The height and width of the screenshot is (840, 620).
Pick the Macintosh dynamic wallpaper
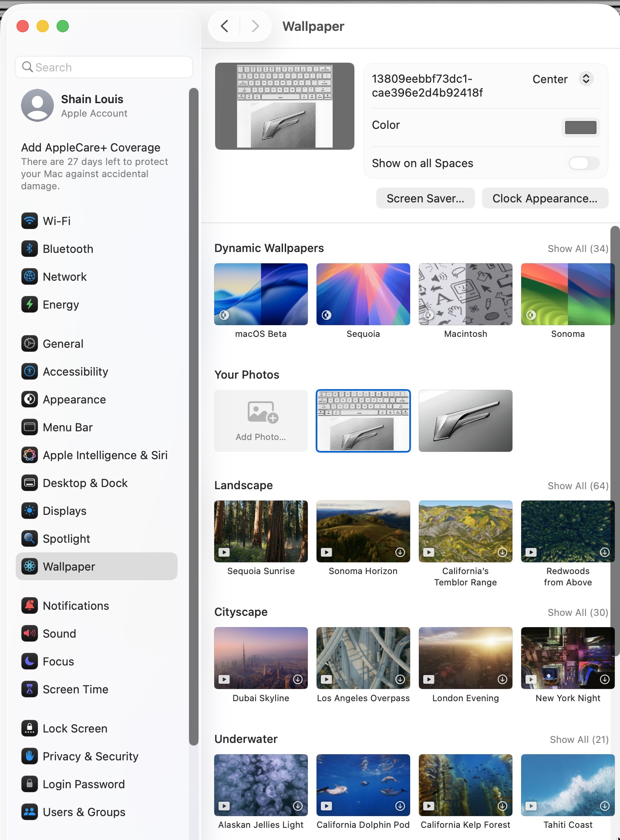pyautogui.click(x=465, y=294)
